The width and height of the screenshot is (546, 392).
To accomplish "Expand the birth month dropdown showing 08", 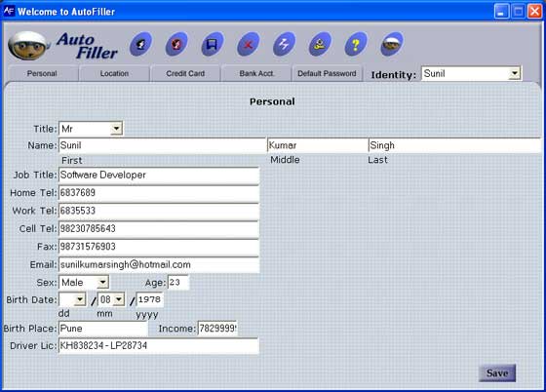I will pyautogui.click(x=119, y=299).
